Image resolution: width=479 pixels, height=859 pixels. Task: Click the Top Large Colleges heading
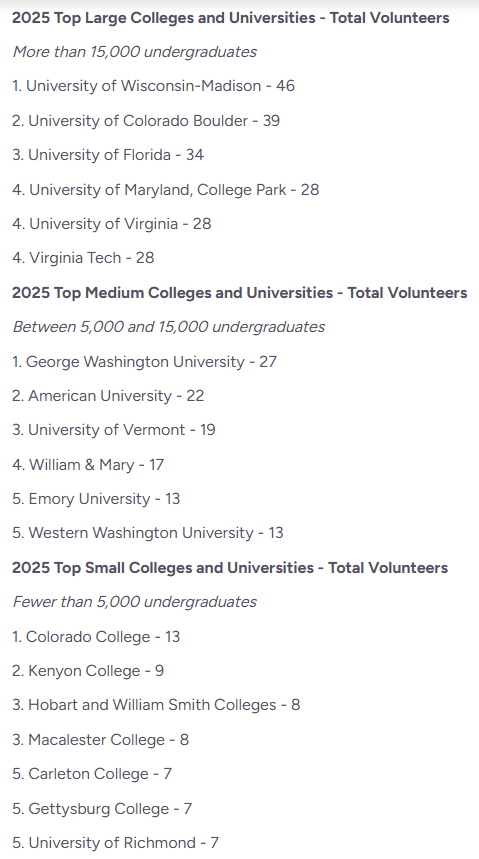(231, 18)
